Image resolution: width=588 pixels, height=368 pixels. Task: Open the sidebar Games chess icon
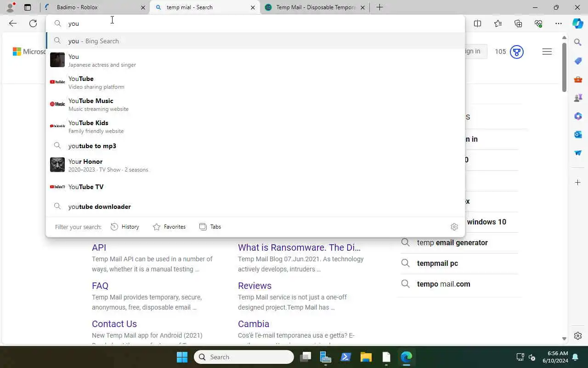coord(578,98)
